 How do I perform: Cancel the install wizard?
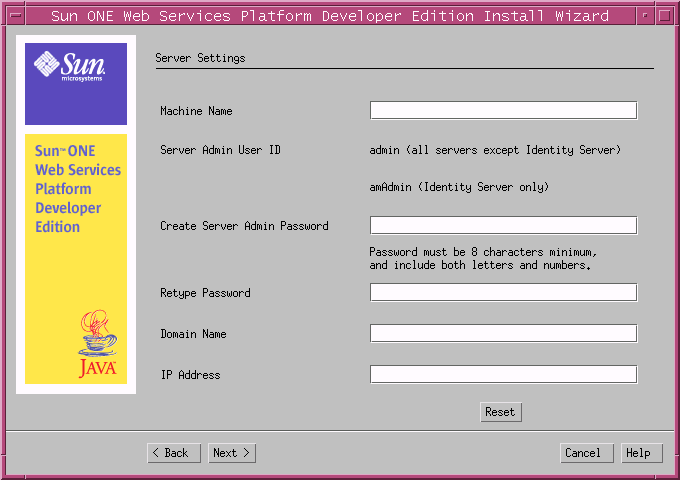[x=587, y=453]
